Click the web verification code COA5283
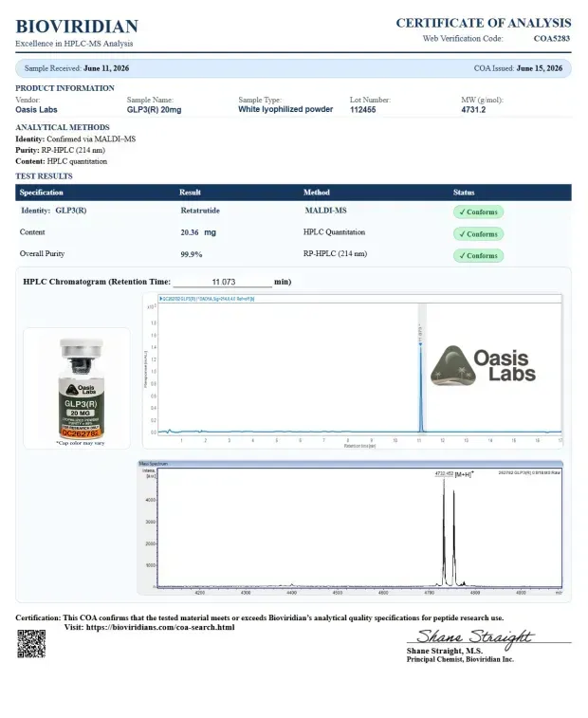 pyautogui.click(x=551, y=39)
